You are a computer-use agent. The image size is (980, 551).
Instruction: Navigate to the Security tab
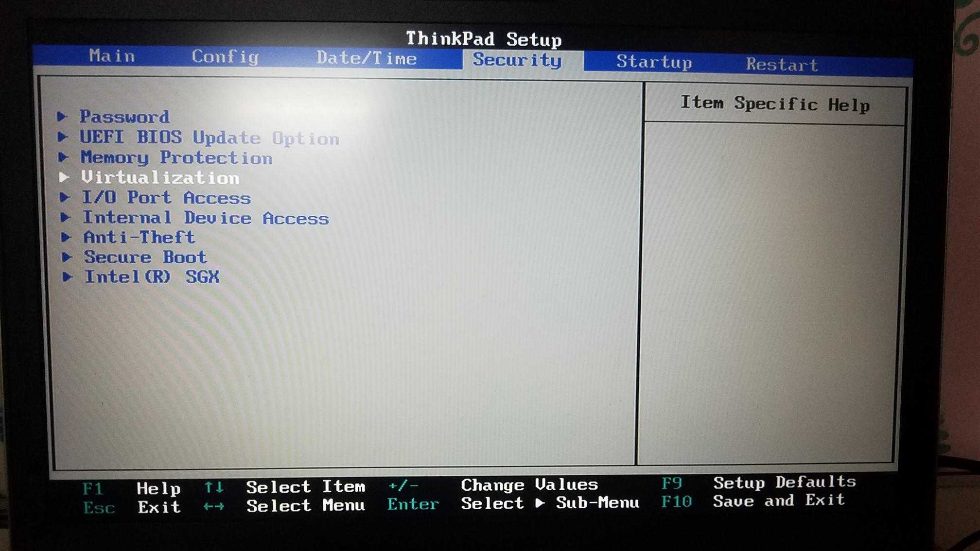(x=515, y=61)
